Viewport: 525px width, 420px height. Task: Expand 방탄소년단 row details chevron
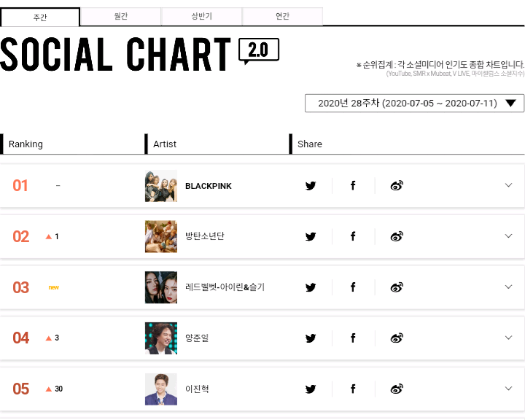(x=508, y=236)
